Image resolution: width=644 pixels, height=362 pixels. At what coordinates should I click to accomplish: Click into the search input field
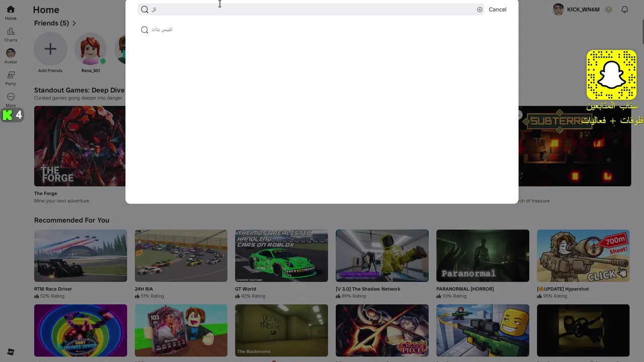(x=312, y=10)
